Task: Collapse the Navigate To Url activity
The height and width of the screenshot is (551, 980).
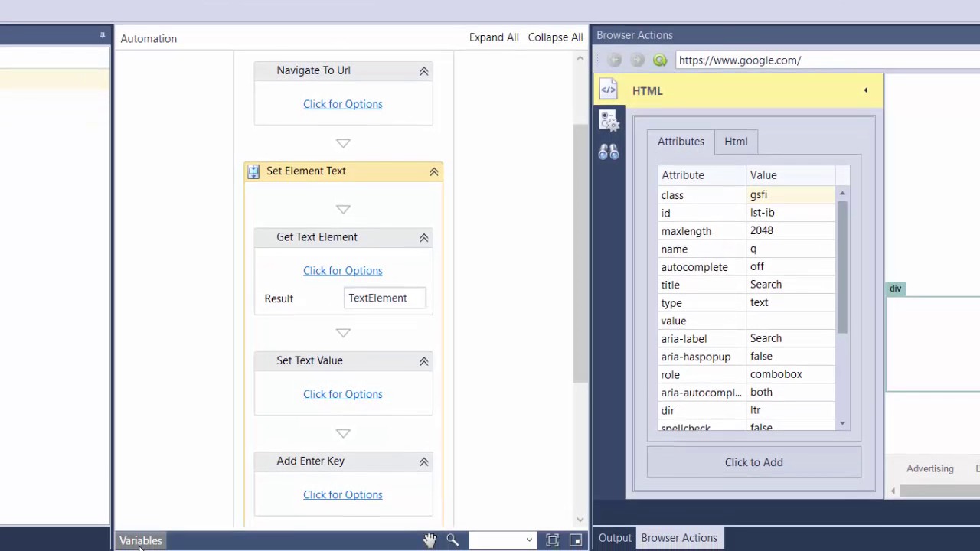Action: pos(423,71)
